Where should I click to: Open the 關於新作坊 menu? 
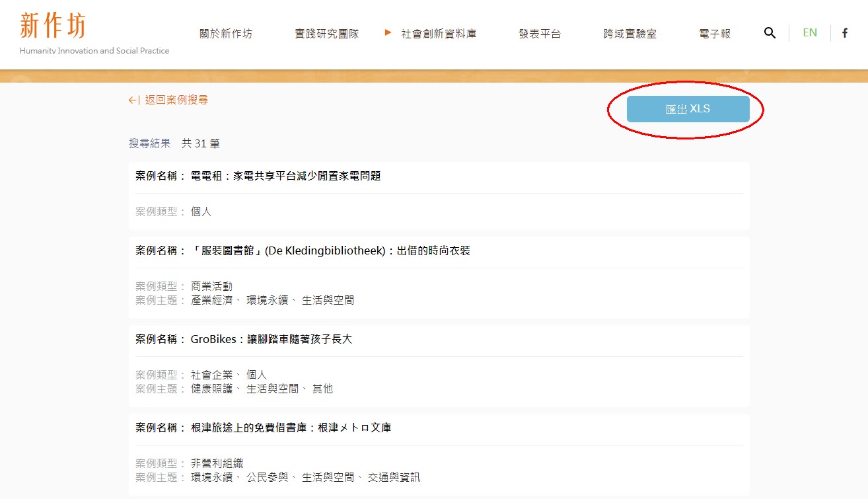coord(226,34)
